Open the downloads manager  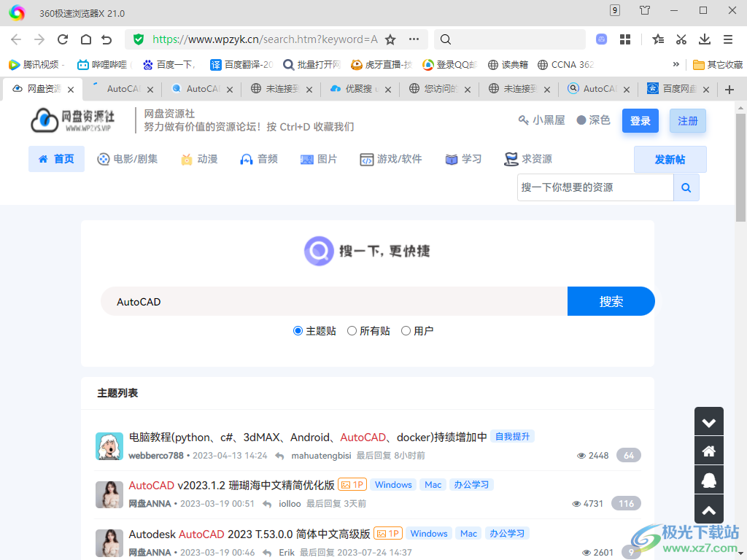pos(705,39)
